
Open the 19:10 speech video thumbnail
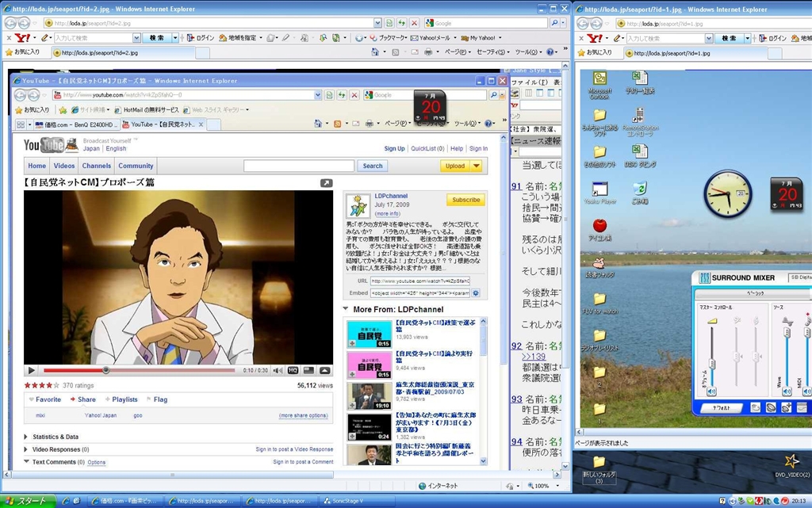(370, 396)
